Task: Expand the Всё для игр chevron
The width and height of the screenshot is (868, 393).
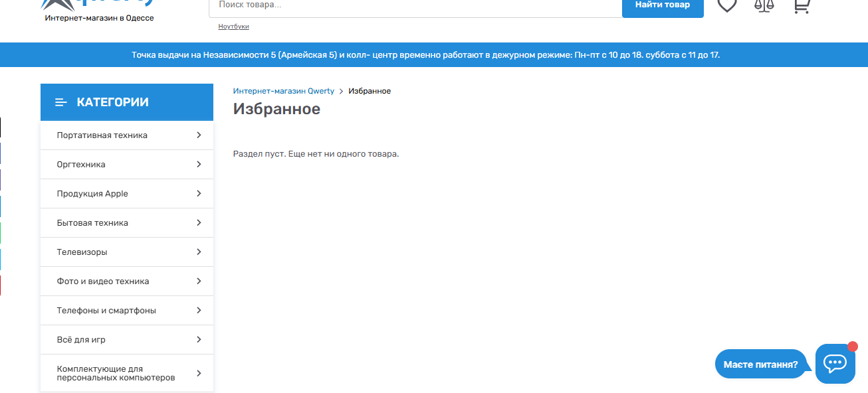Action: (x=199, y=340)
